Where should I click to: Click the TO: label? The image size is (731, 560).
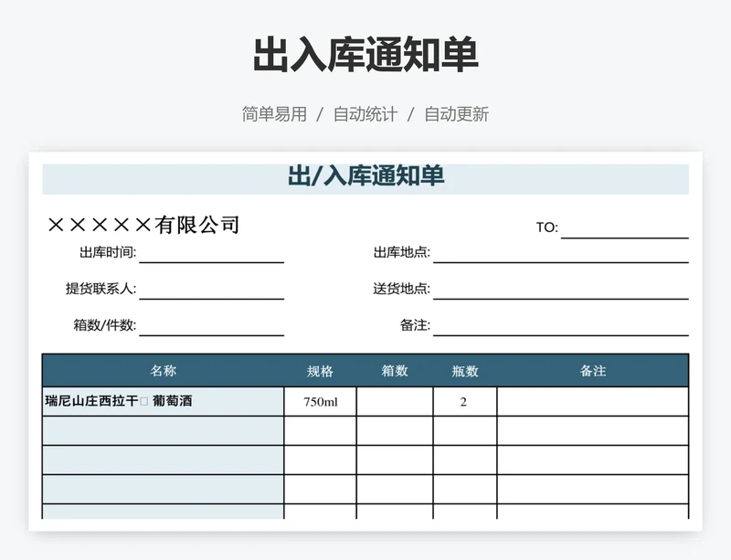[546, 227]
